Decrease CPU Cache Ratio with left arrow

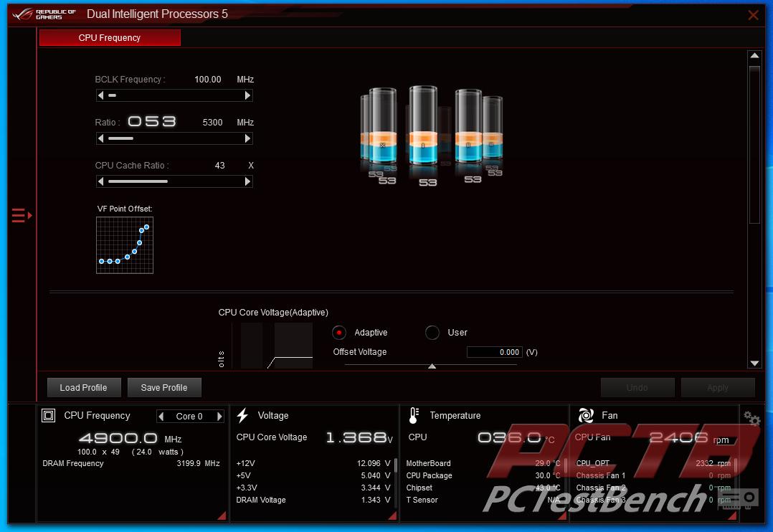[100, 181]
